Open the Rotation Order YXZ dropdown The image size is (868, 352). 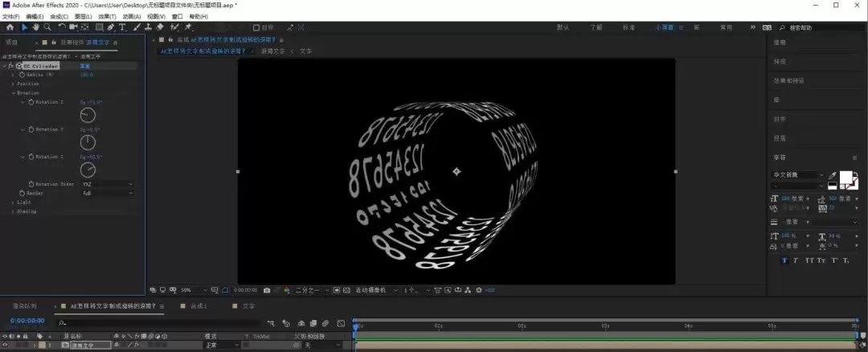tap(108, 184)
